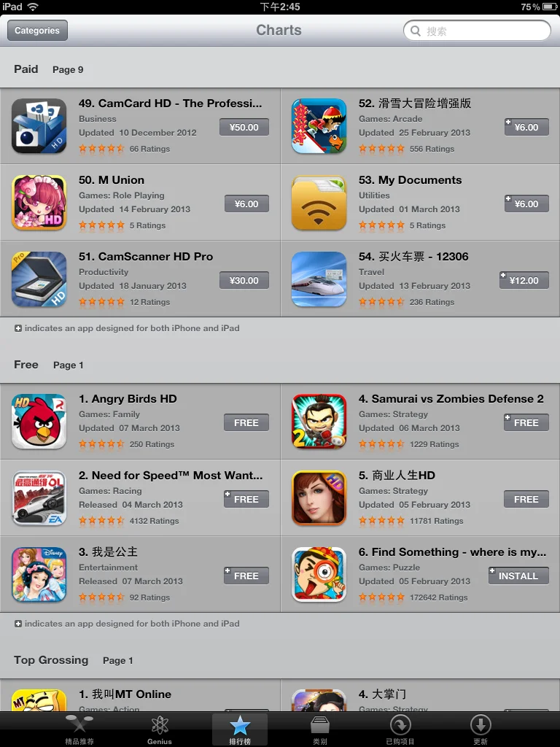
Task: Tap the Samurai vs Zombies Defense 2 icon
Action: pyautogui.click(x=319, y=421)
